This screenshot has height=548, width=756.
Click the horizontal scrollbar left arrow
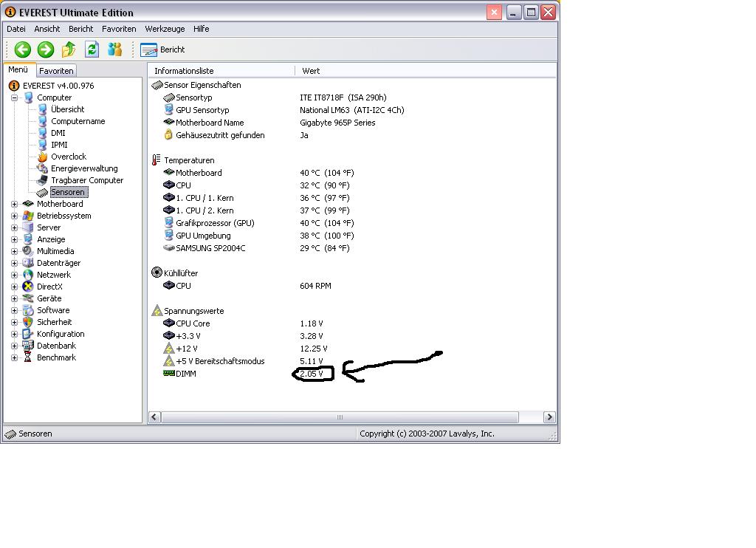[155, 417]
